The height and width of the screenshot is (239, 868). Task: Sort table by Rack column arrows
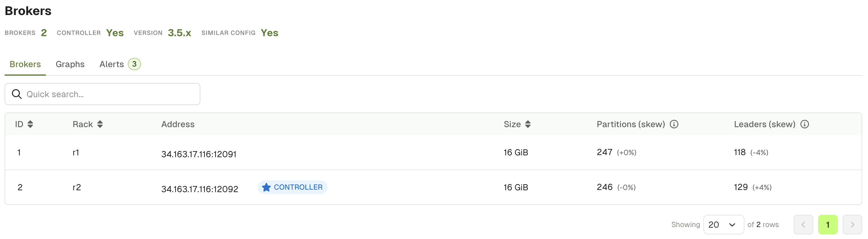coord(100,124)
